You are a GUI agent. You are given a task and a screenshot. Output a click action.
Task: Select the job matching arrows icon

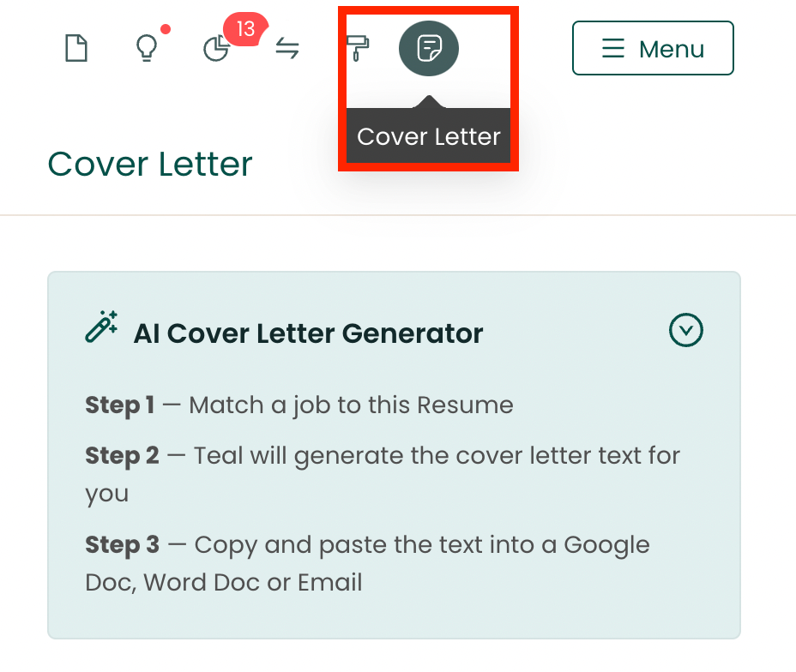[286, 49]
